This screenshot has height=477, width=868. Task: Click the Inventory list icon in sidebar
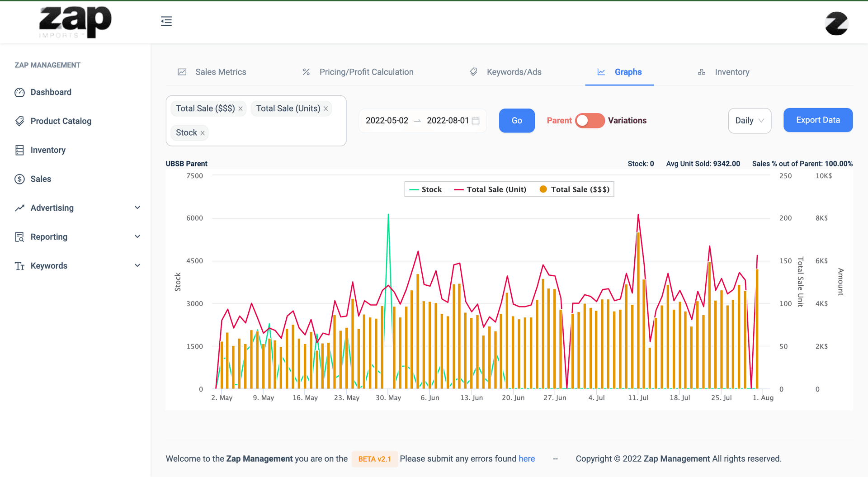click(x=19, y=150)
